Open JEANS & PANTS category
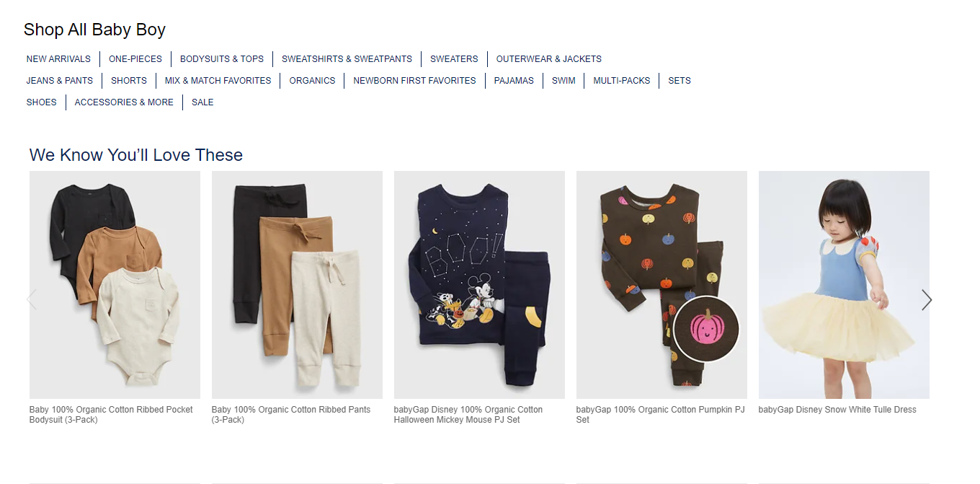Image resolution: width=980 pixels, height=484 pixels. (x=60, y=81)
